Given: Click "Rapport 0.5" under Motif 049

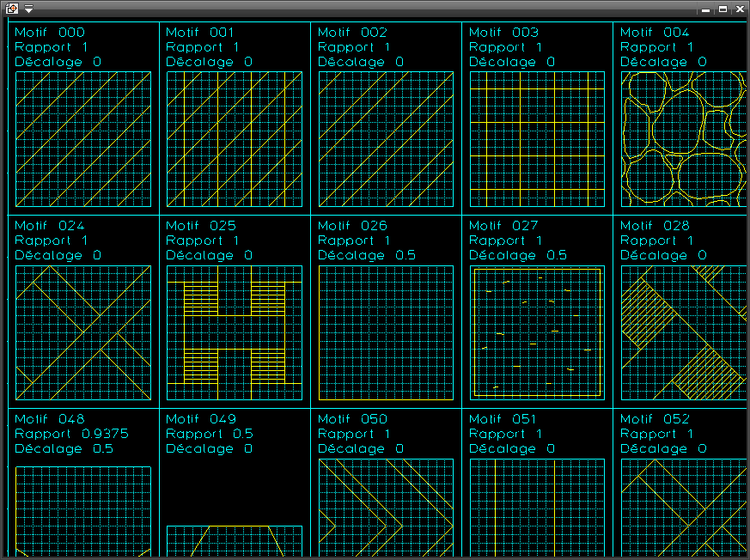Looking at the screenshot, I should [210, 435].
